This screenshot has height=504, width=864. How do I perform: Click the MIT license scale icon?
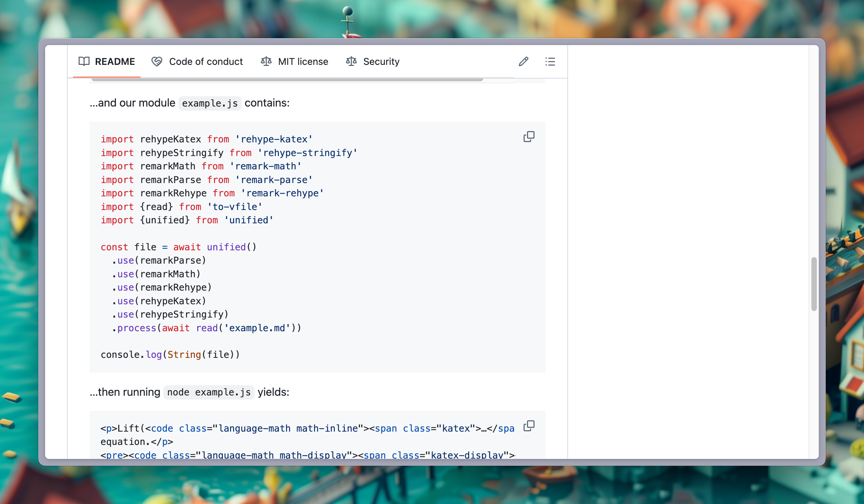(x=266, y=62)
